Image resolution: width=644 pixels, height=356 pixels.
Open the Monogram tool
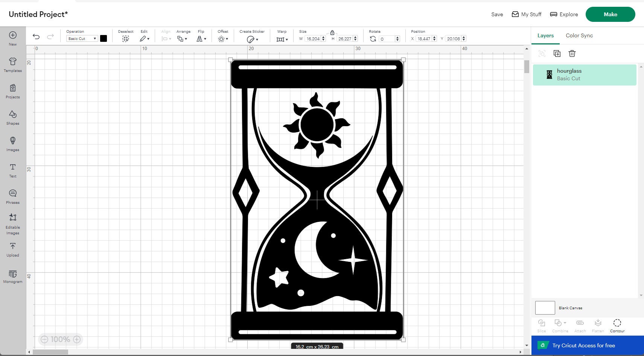pos(13,276)
